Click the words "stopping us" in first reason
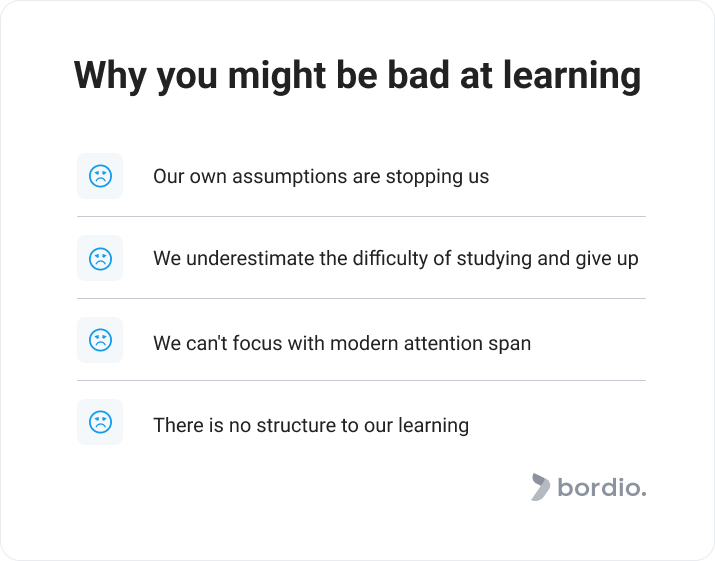Screen dimensions: 715x561 click(x=437, y=177)
